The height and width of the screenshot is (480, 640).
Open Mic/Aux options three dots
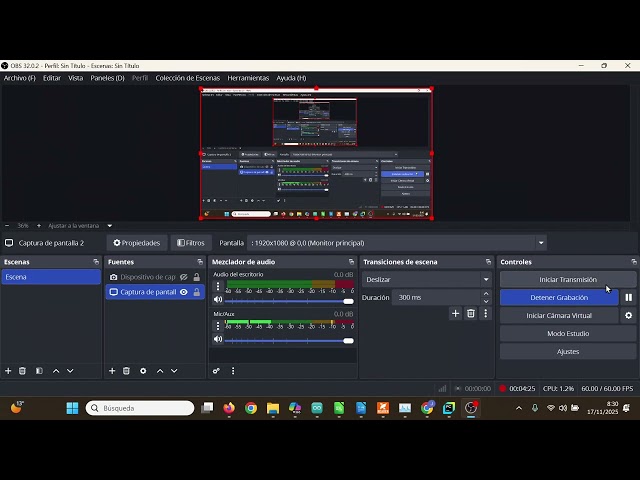tap(218, 326)
